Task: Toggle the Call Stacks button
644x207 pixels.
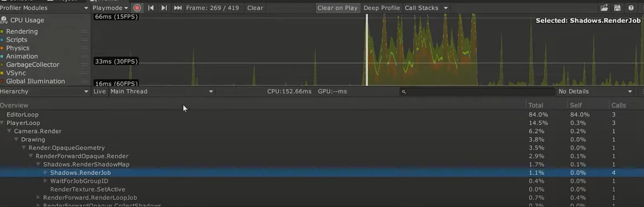Action: click(x=421, y=8)
